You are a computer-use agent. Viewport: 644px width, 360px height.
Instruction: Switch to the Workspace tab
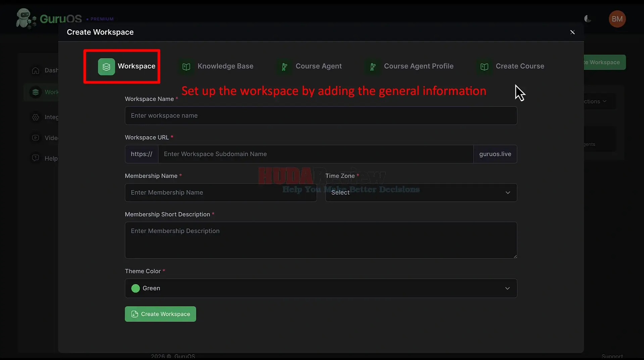[127, 66]
